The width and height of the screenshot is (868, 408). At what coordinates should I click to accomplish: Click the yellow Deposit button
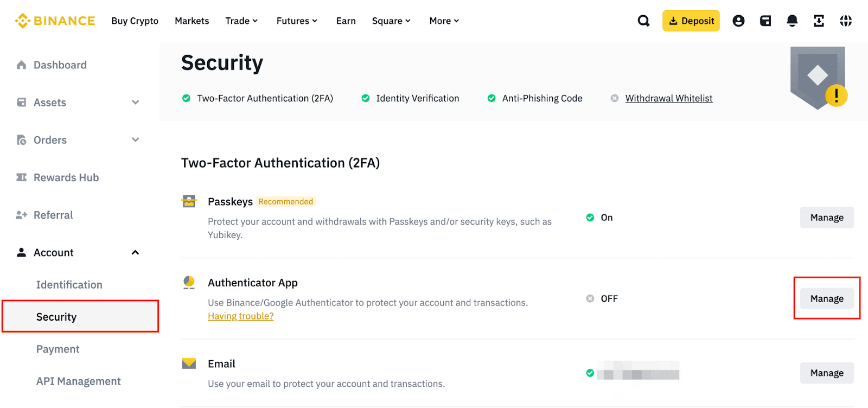click(x=691, y=21)
